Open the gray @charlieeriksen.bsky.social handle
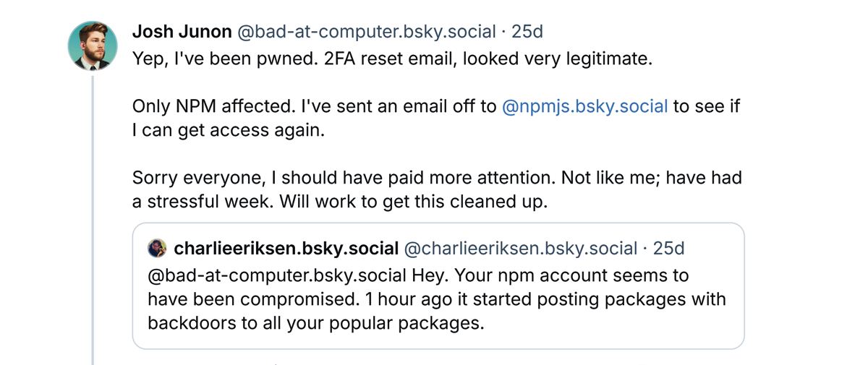868x365 pixels. tap(520, 249)
